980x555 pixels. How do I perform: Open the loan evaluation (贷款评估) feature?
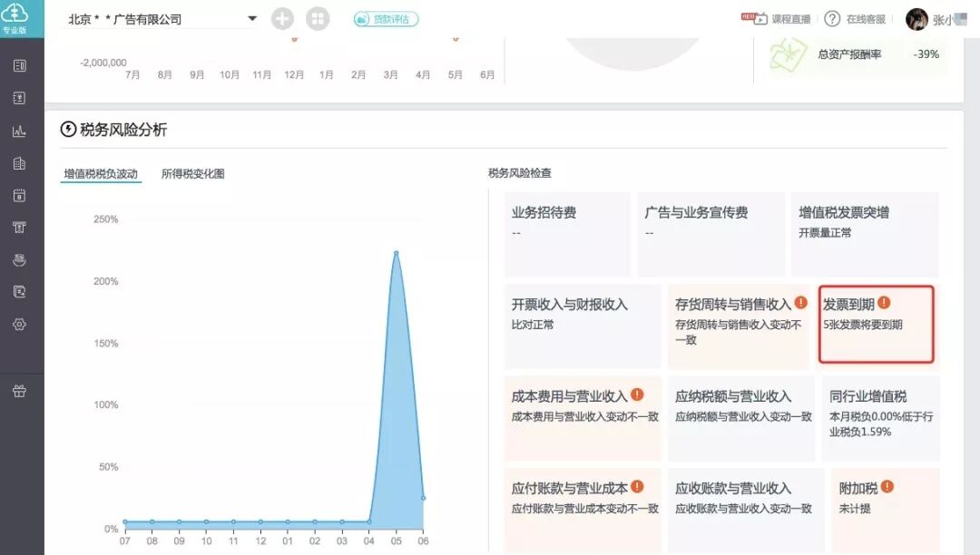tap(385, 18)
